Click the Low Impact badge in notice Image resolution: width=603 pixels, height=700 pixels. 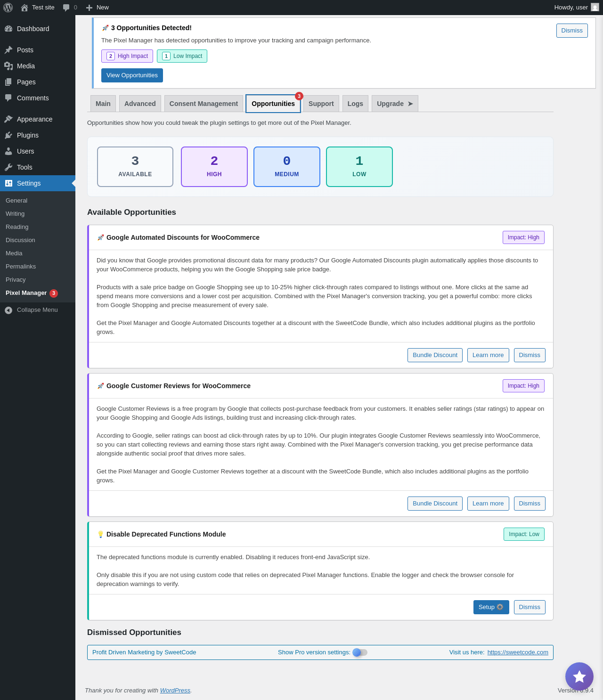click(182, 56)
